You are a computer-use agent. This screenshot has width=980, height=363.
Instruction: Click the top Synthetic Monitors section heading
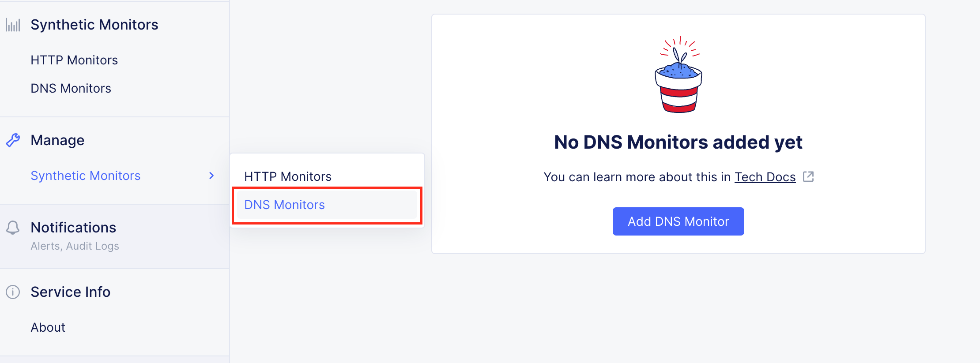pyautogui.click(x=94, y=25)
